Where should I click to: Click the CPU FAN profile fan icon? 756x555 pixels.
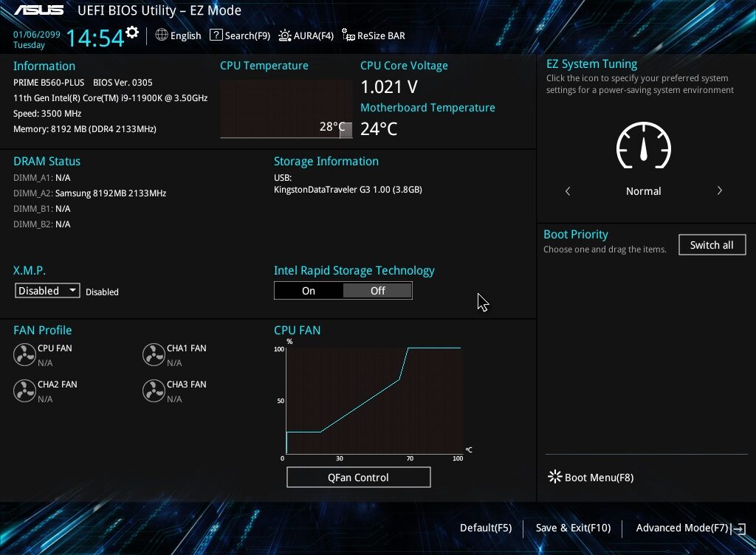click(24, 354)
